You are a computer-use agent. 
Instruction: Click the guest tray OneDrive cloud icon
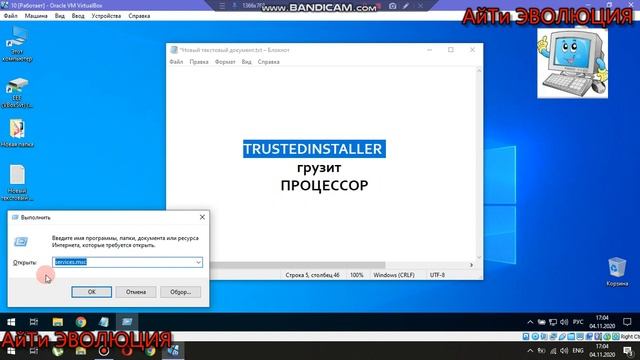click(542, 322)
